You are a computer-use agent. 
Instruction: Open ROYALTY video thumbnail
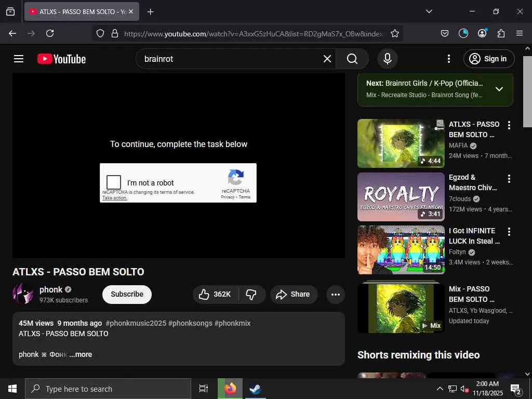click(401, 197)
